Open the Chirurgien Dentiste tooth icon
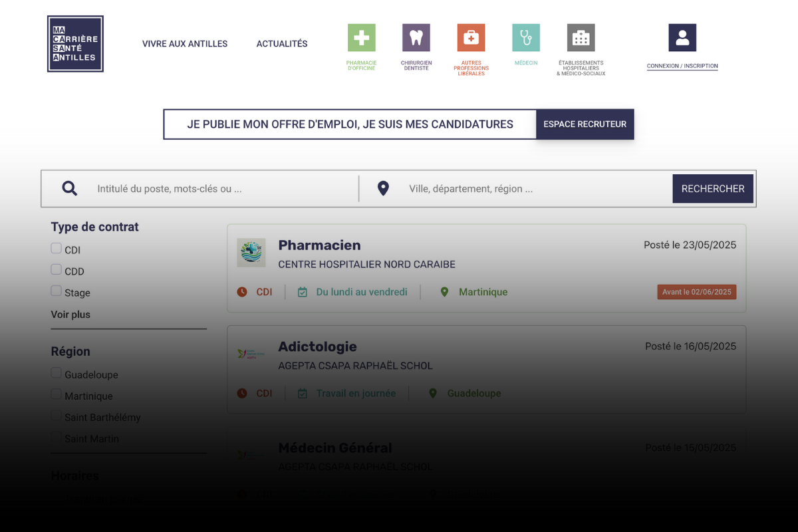The height and width of the screenshot is (532, 798). [416, 38]
